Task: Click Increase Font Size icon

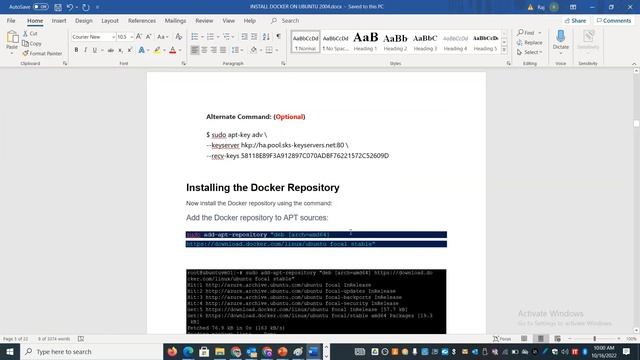Action: coord(139,37)
